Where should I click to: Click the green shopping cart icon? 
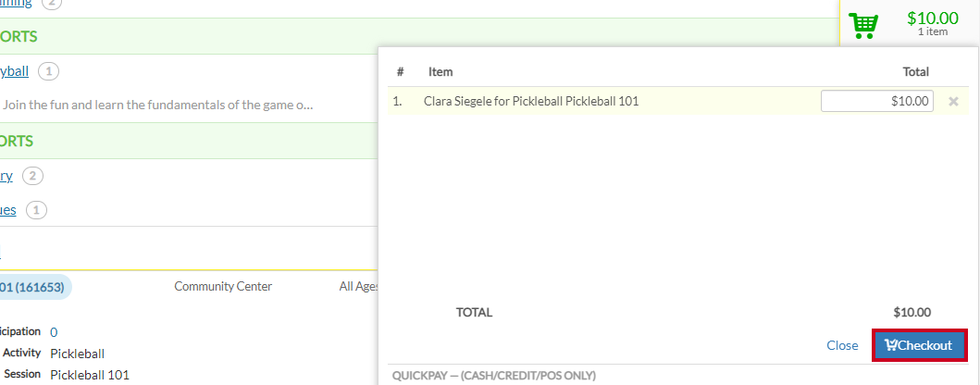pos(863,26)
